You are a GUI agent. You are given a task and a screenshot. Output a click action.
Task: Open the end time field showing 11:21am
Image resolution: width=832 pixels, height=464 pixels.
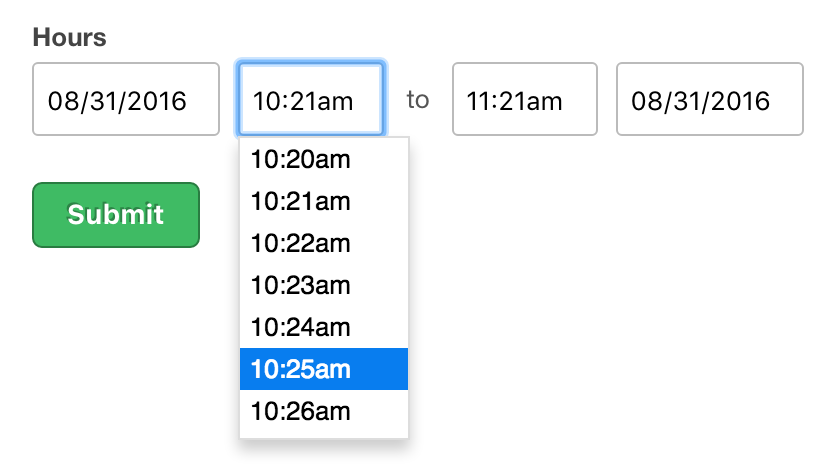click(x=524, y=100)
